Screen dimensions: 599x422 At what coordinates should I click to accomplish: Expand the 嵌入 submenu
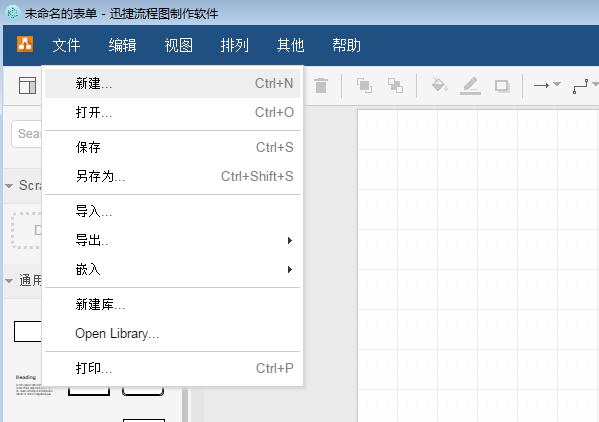coord(172,269)
